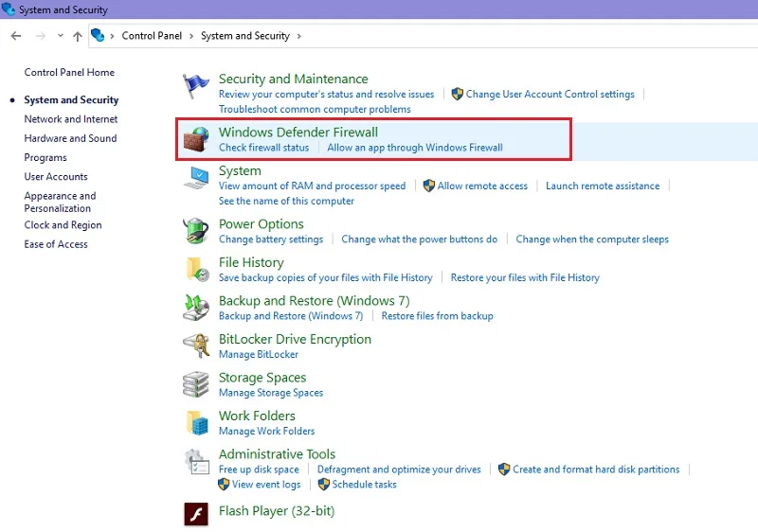Click the BitLocker Drive Encryption key icon
This screenshot has width=758, height=532.
(196, 346)
